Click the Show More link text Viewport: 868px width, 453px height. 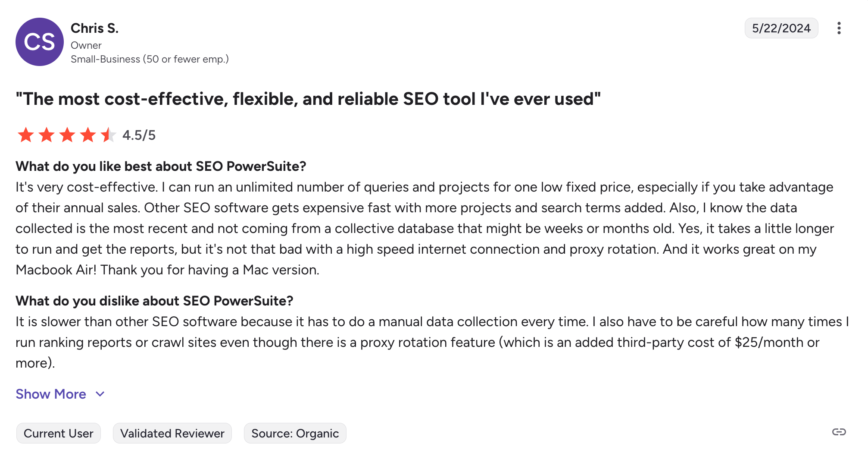(51, 394)
